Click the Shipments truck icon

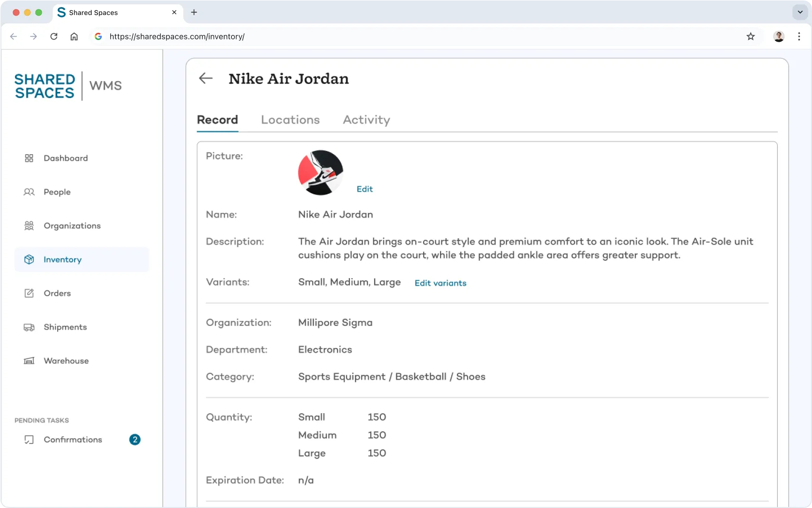[x=29, y=327]
